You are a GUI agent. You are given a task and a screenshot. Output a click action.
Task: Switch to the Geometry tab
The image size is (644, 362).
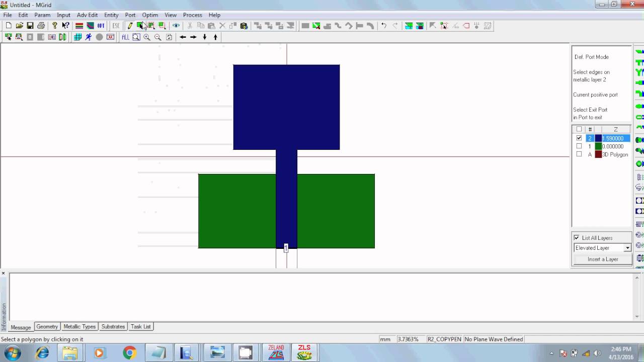[47, 327]
